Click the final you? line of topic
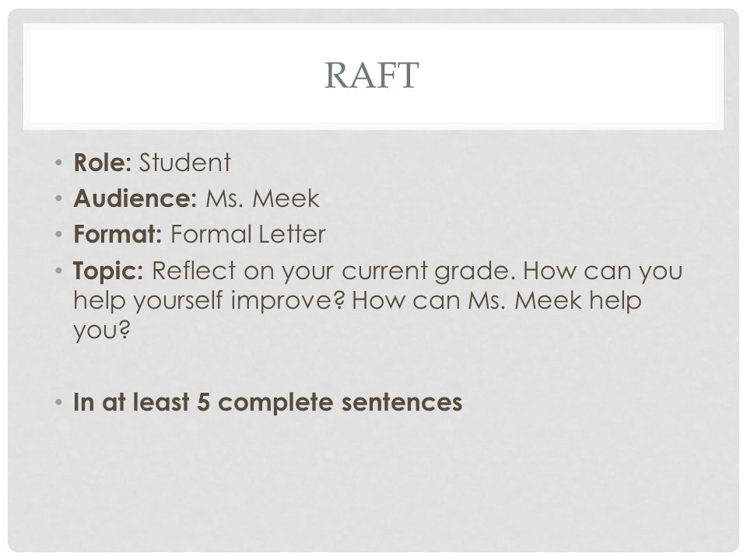 (x=101, y=330)
